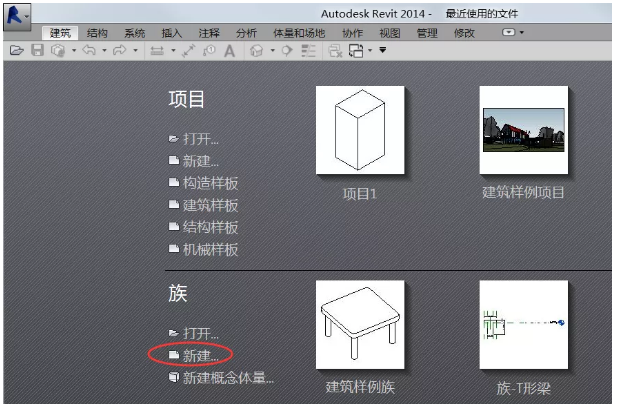This screenshot has height=407, width=618.
Task: Select the 结构样板 template link
Action: (210, 227)
